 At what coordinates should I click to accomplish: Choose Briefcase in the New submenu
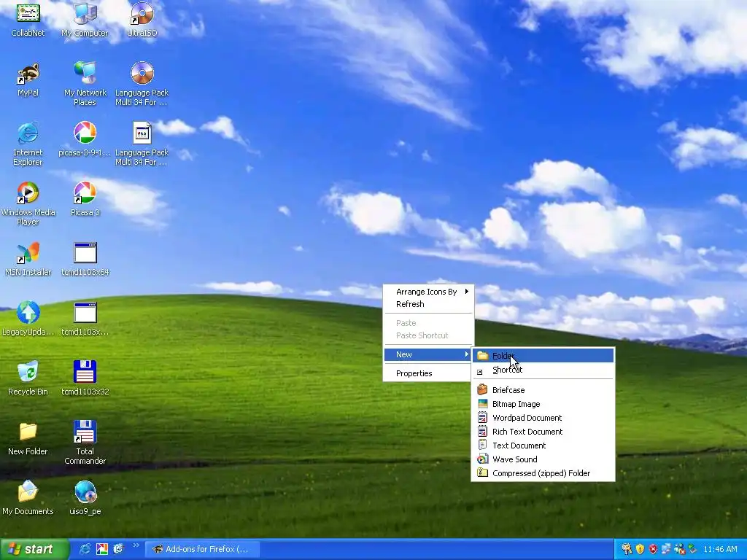tap(543, 390)
